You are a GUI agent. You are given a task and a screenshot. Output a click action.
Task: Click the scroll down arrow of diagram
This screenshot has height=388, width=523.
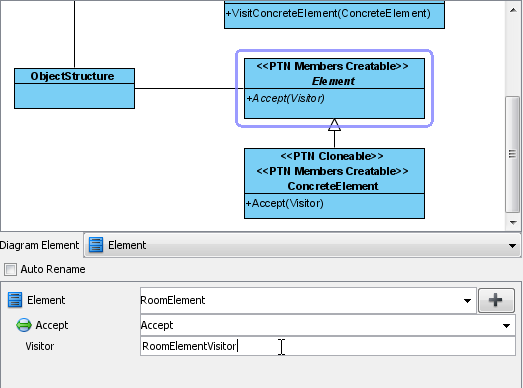point(513,222)
